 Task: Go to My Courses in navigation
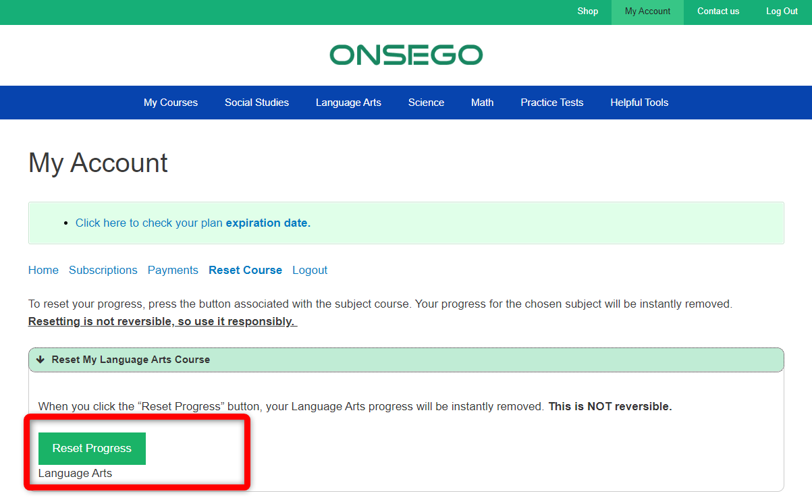pyautogui.click(x=171, y=103)
